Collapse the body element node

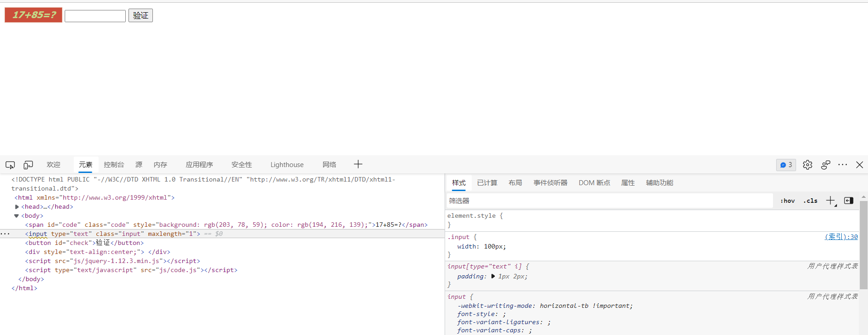[17, 216]
